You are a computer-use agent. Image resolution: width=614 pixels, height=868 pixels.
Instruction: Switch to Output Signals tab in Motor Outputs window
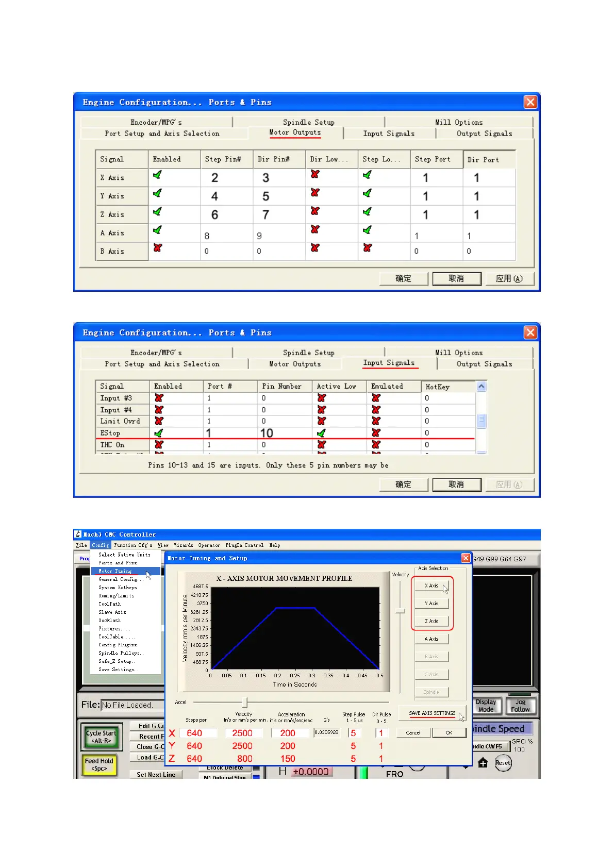[484, 133]
